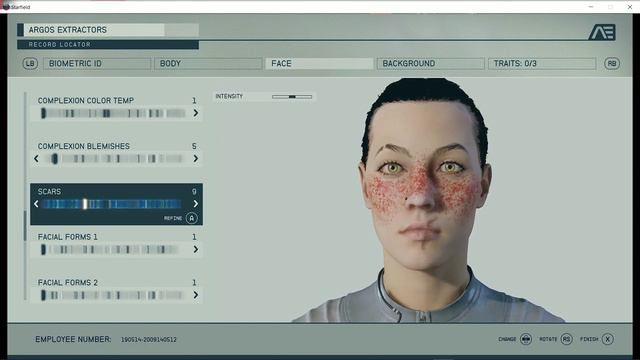Click the Refine A button icon
640x360 pixels.
191,218
